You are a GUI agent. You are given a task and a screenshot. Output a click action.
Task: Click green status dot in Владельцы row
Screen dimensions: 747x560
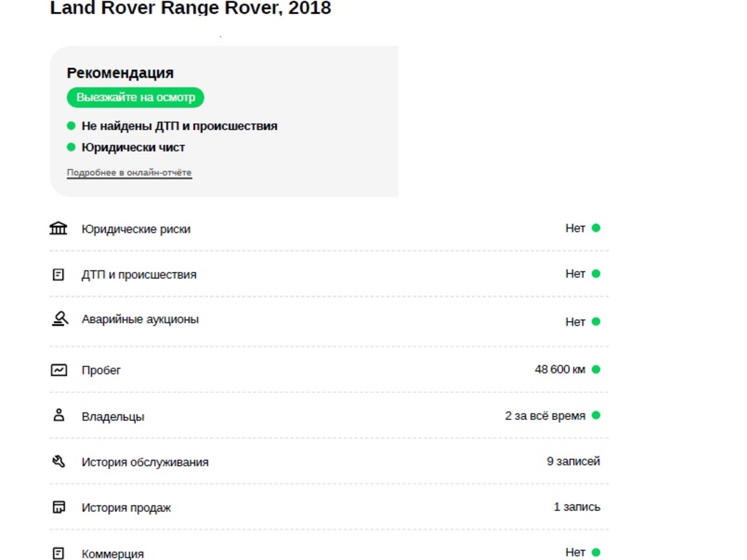point(596,415)
